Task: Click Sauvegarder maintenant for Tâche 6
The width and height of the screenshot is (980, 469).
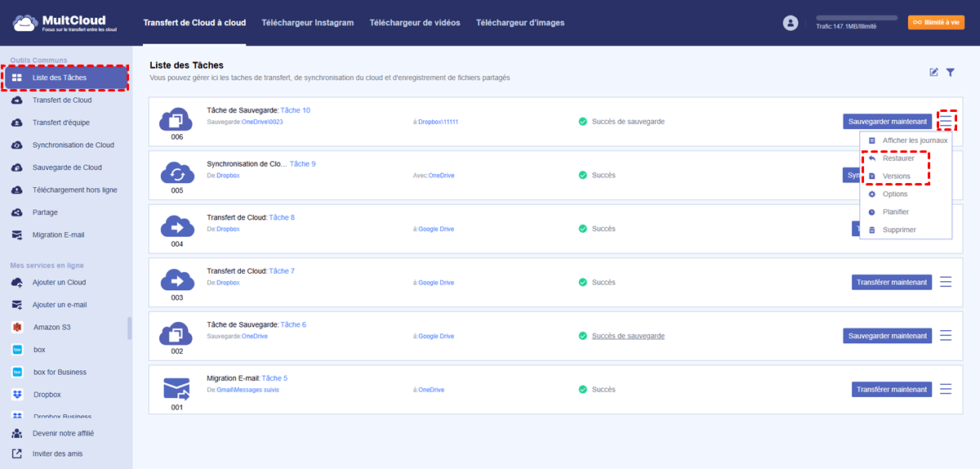Action: (888, 336)
